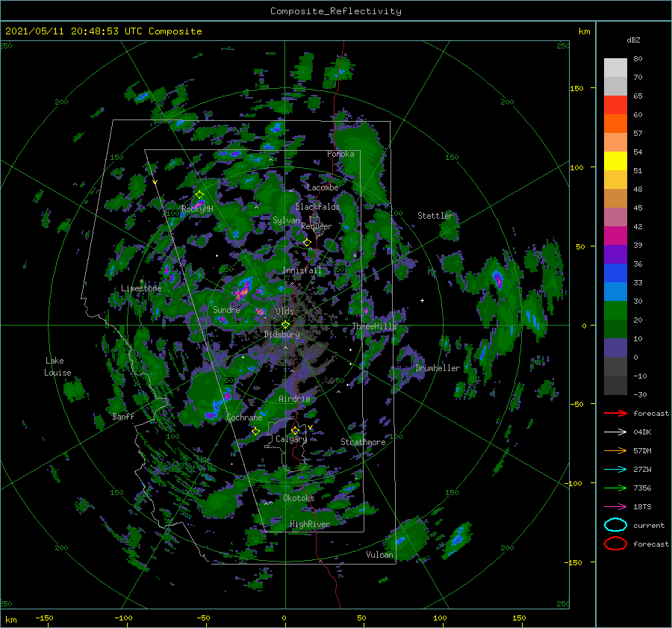Click the bright green 20–30 dBZ swatch
The height and width of the screenshot is (628, 672).
pyautogui.click(x=615, y=311)
